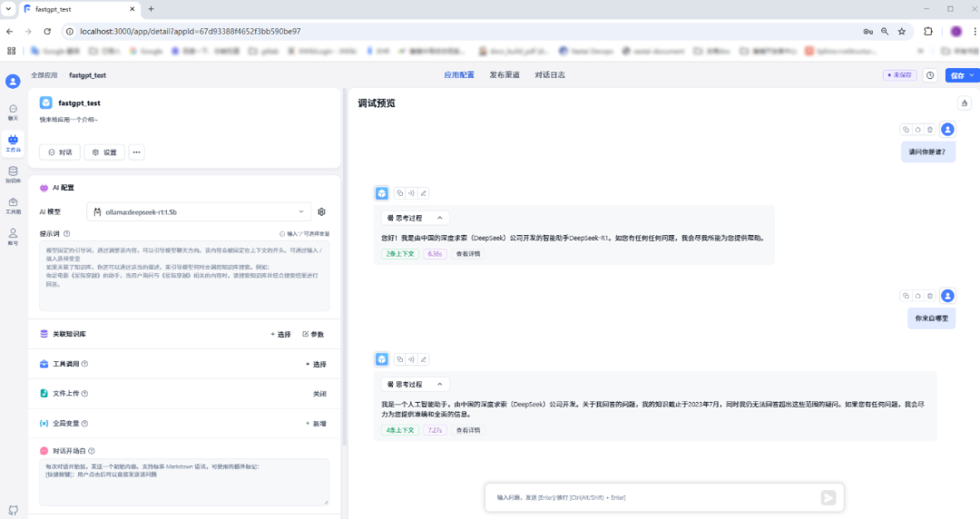980x519 pixels.
Task: Toggle file upload 关闭 setting
Action: click(x=319, y=394)
